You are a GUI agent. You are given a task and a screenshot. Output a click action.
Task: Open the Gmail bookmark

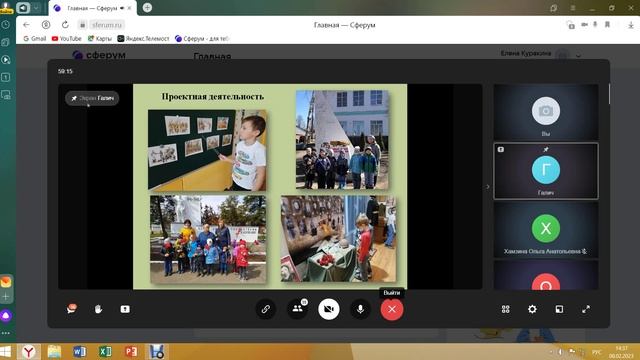pyautogui.click(x=35, y=38)
